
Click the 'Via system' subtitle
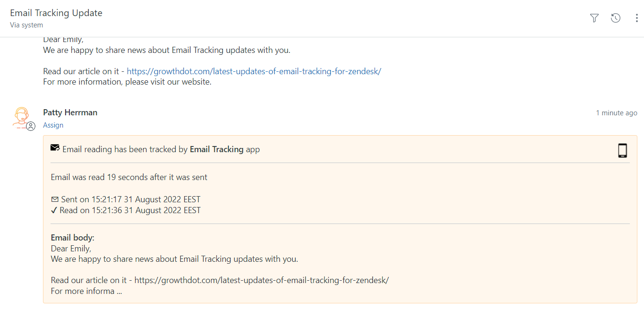[x=26, y=25]
